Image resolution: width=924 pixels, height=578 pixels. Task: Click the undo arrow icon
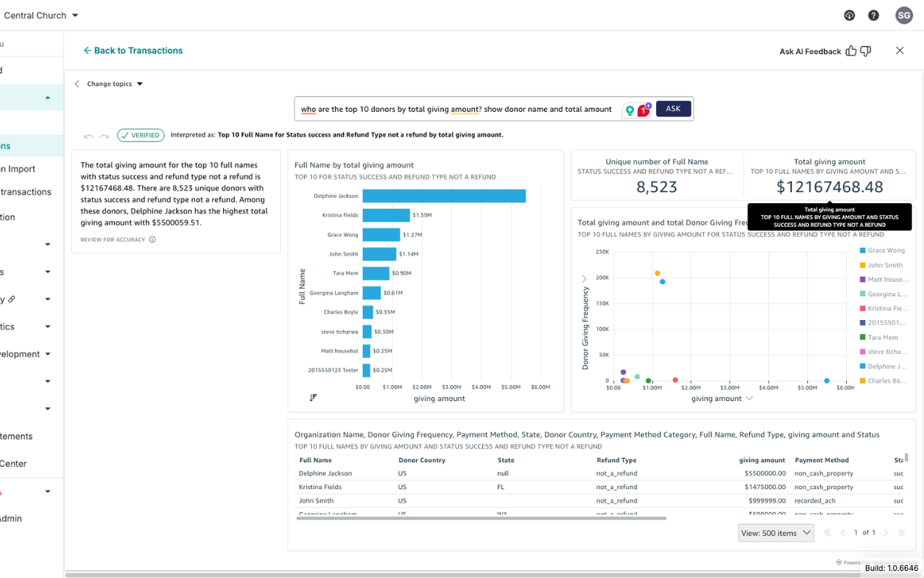point(89,136)
